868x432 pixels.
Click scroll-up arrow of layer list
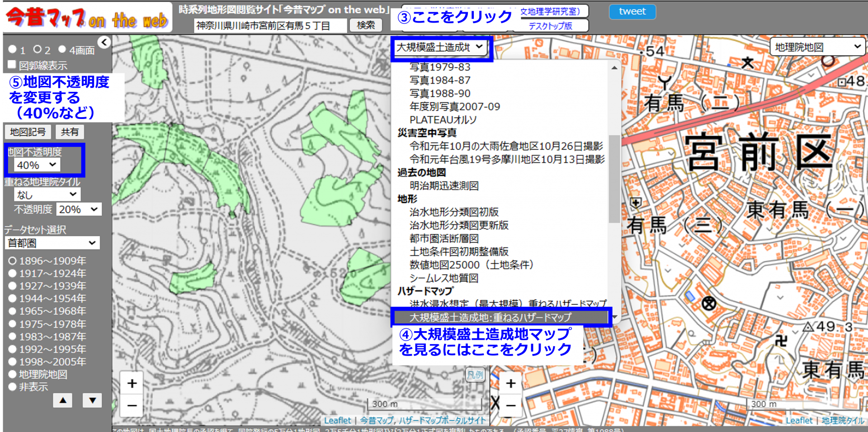coord(614,68)
